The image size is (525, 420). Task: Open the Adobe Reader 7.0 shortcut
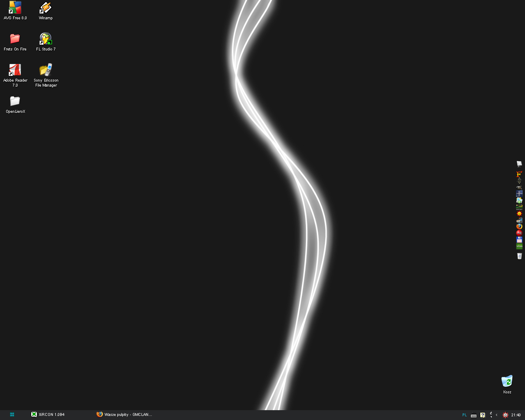pyautogui.click(x=15, y=70)
